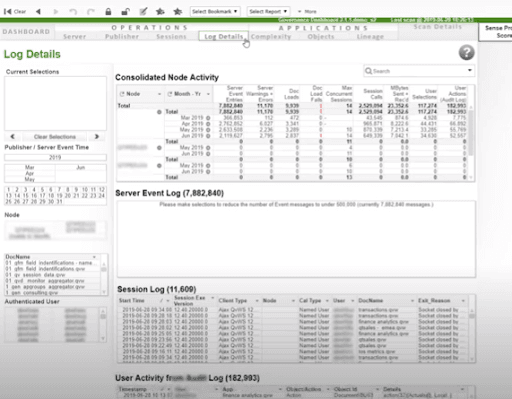The image size is (512, 399).
Task: Select month Jun in the month list
Action: tap(81, 167)
